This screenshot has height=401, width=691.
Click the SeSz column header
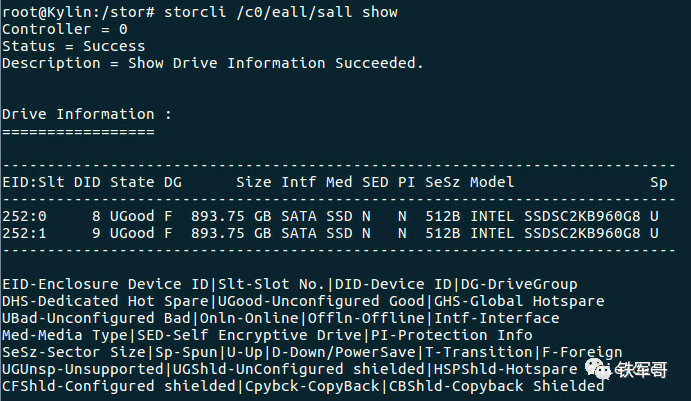click(x=442, y=182)
